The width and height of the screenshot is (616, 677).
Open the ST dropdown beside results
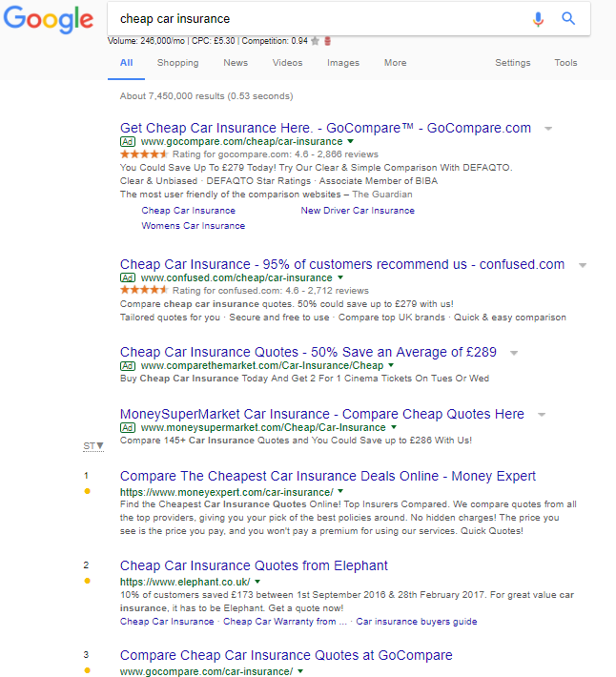pyautogui.click(x=93, y=445)
